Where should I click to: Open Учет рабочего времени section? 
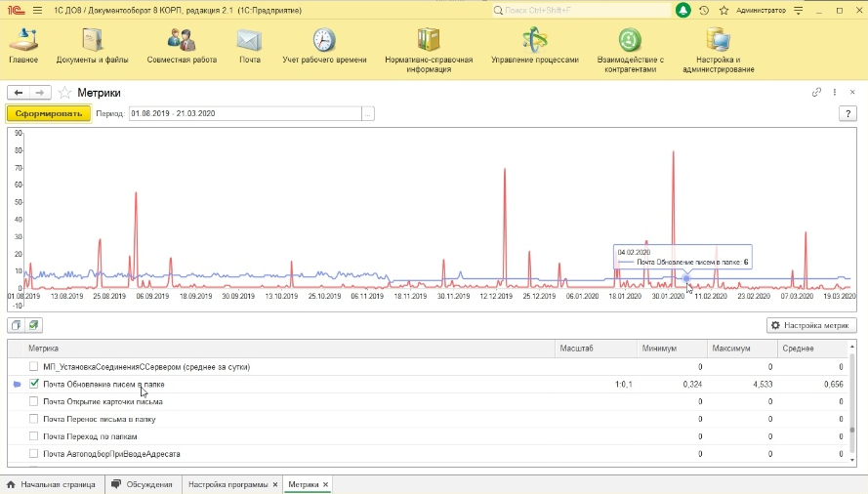[324, 47]
